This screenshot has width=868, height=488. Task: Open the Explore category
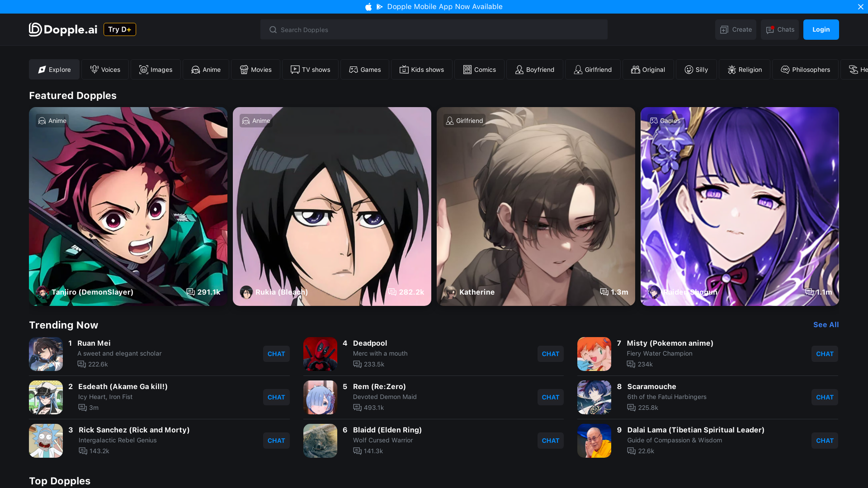click(x=54, y=69)
